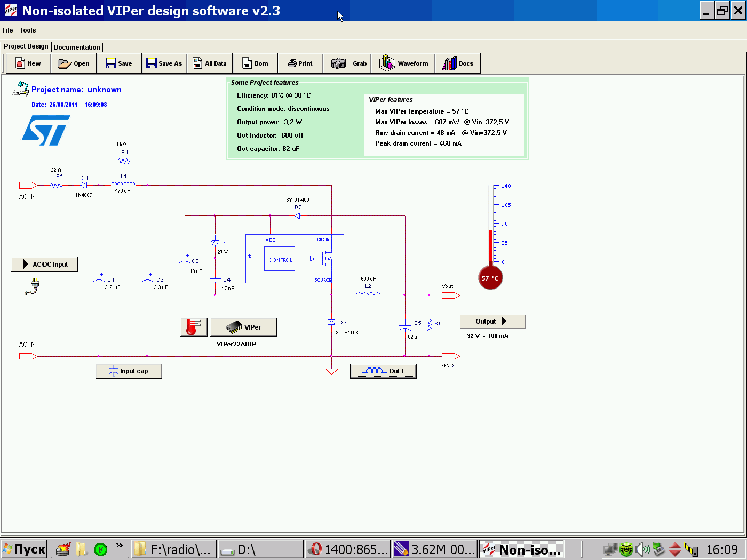This screenshot has width=747, height=560.
Task: Print the design using the Print button
Action: 300,63
